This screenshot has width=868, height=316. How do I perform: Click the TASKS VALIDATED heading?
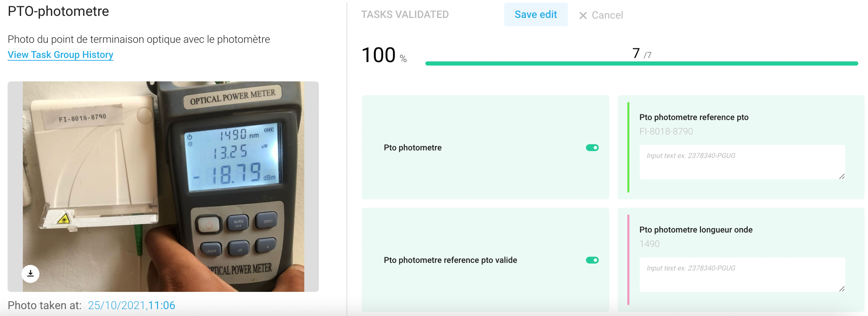click(405, 15)
